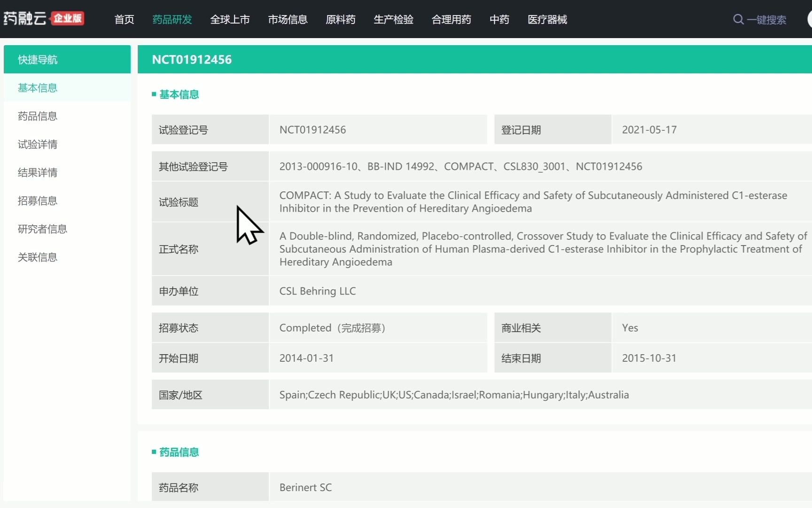The height and width of the screenshot is (508, 812).
Task: Select the 试验登记号 value NCT01912456
Action: pyautogui.click(x=312, y=130)
